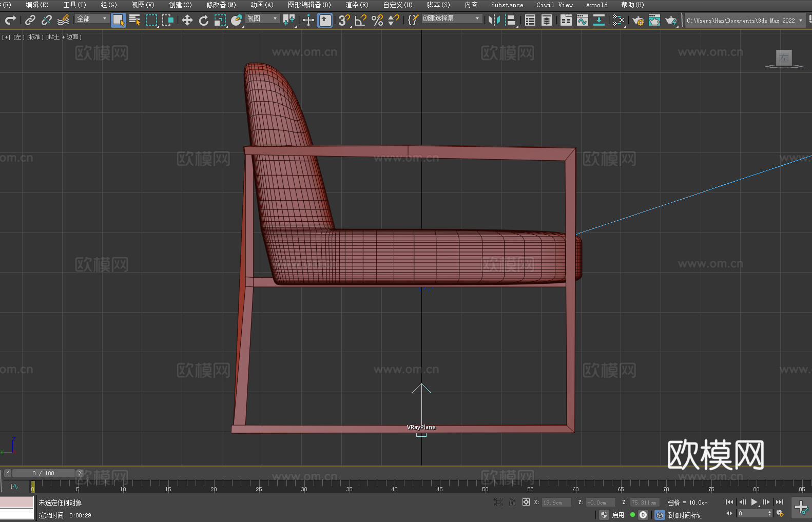Activate the Select and Link tool

tap(30, 20)
